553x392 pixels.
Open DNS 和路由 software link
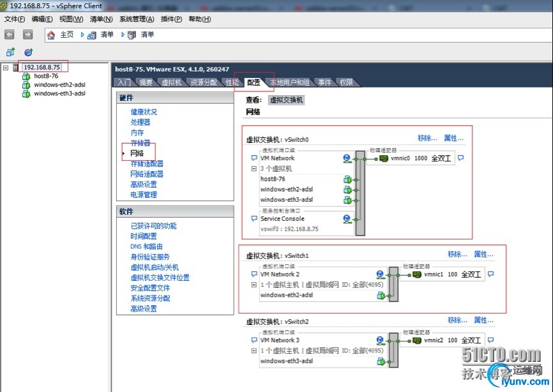pos(146,246)
